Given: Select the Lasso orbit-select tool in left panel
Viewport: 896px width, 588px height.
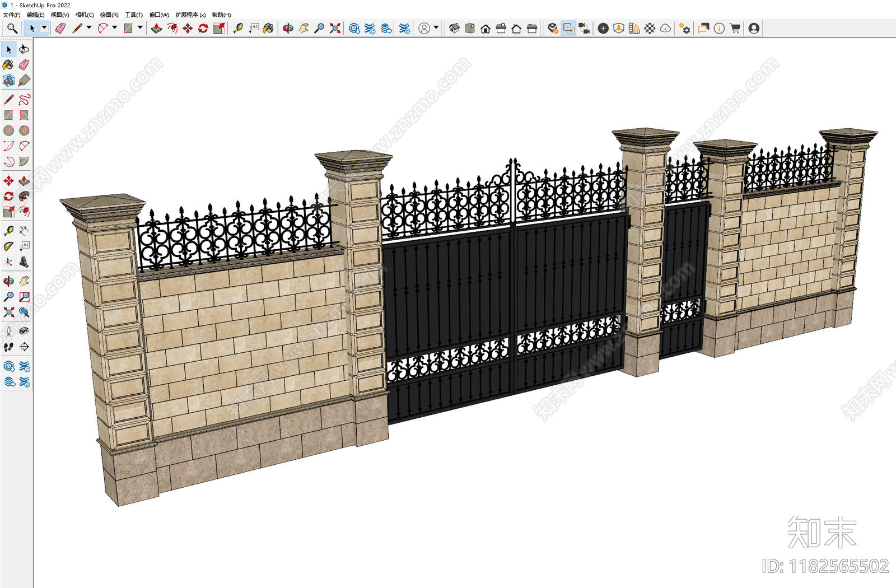Looking at the screenshot, I should coord(24,49).
